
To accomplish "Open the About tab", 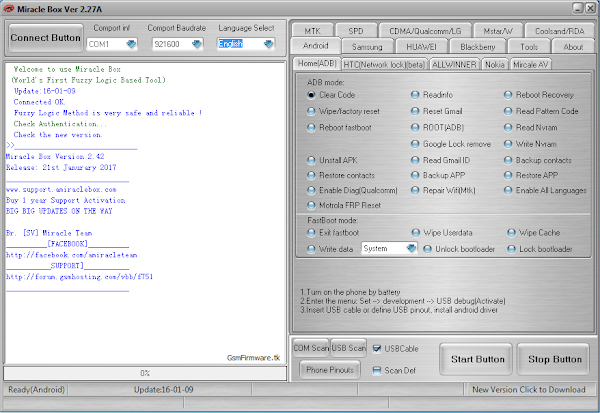I will [x=573, y=47].
